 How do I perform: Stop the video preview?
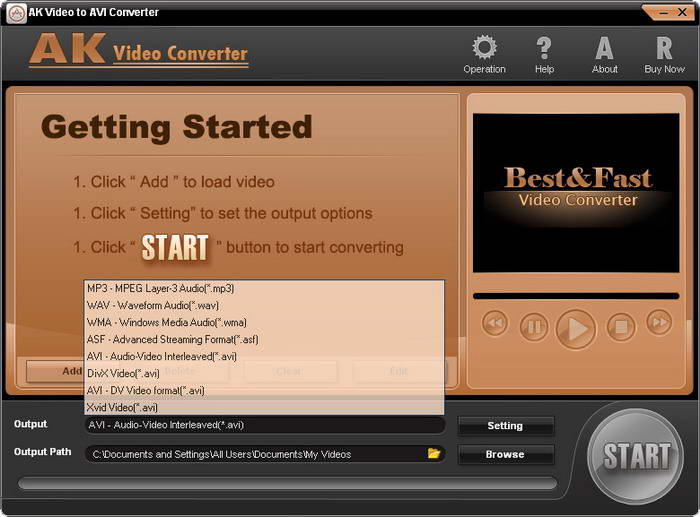(x=621, y=327)
